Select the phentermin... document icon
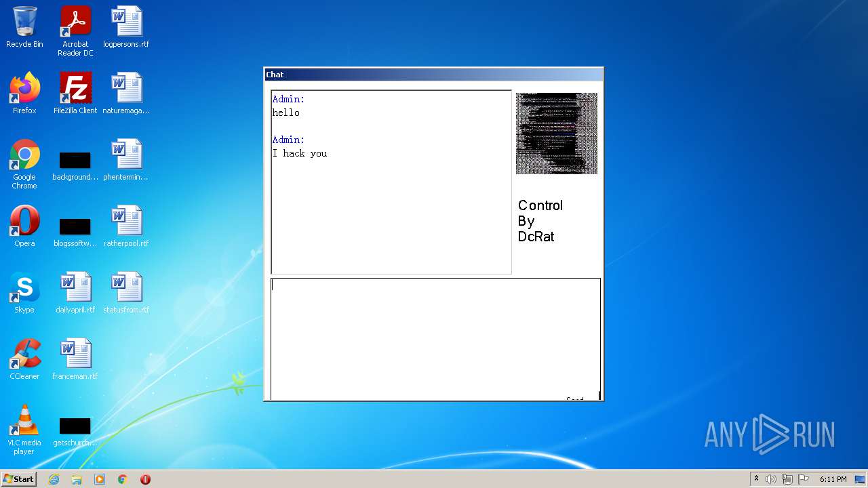 click(126, 160)
